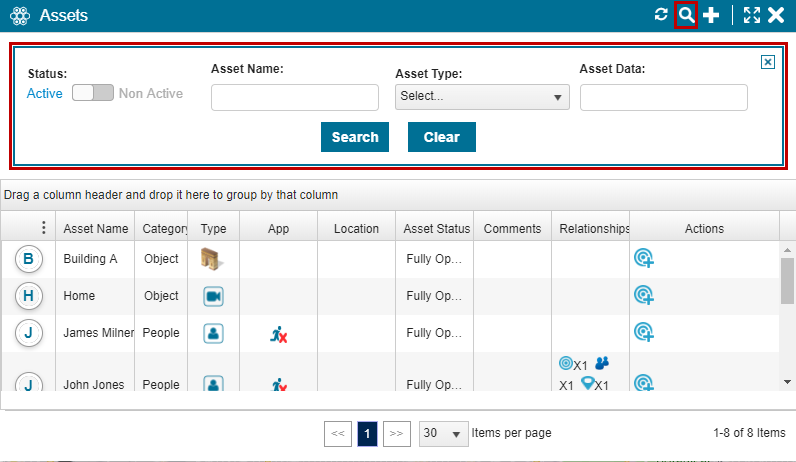The height and width of the screenshot is (462, 796).
Task: Toggle the search magnifier icon
Action: 686,15
